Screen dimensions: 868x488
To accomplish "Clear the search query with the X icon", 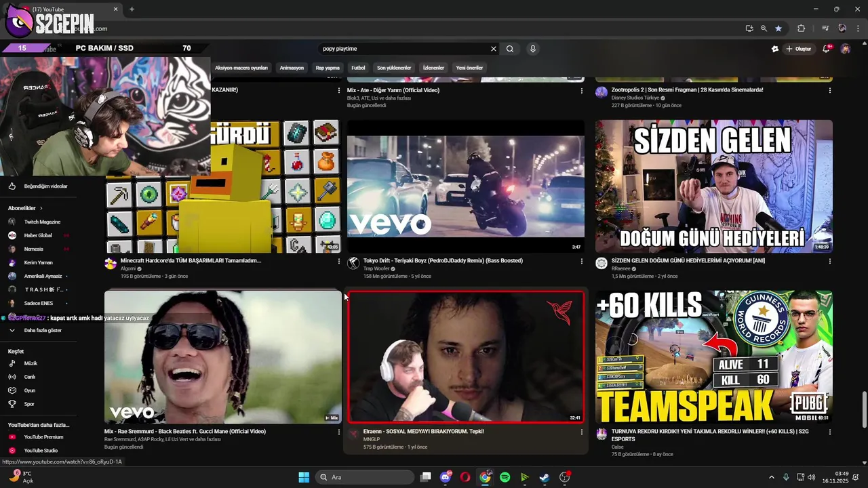I will pyautogui.click(x=494, y=49).
